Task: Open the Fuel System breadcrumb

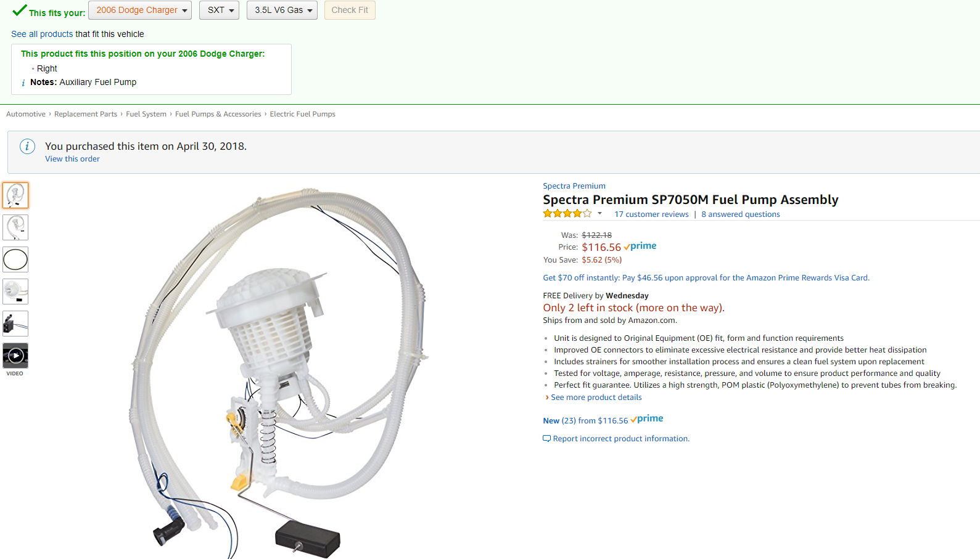Action: tap(146, 114)
